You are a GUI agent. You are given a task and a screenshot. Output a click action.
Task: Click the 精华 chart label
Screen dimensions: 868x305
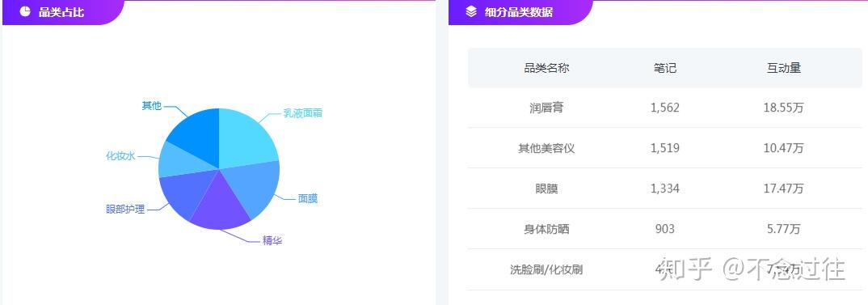pos(272,240)
